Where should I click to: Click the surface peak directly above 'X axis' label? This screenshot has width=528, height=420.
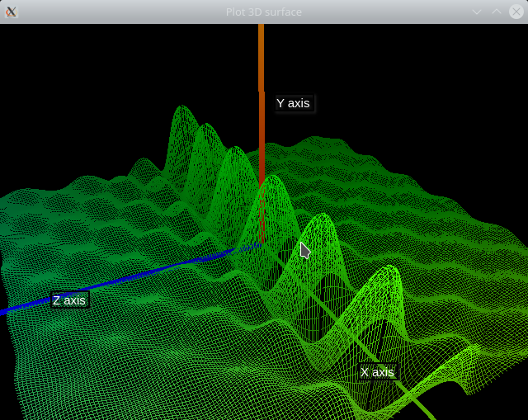point(386,270)
